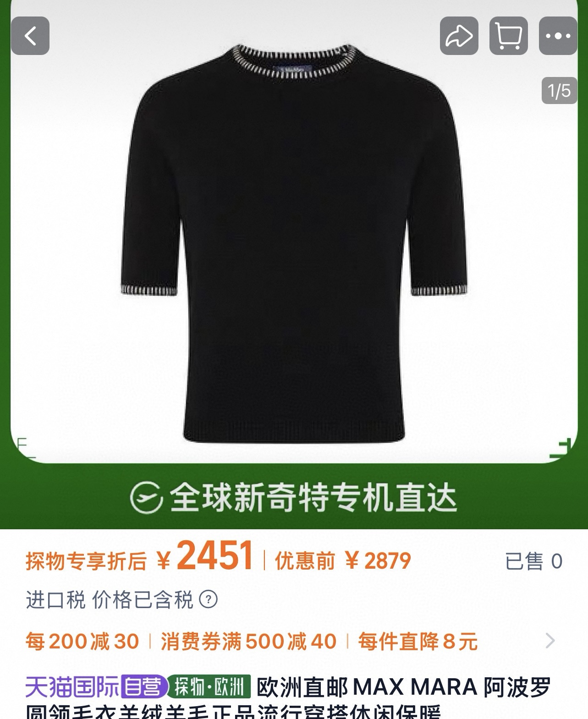Select the 消费券满500减40 coupon
This screenshot has width=588, height=719.
248,641
